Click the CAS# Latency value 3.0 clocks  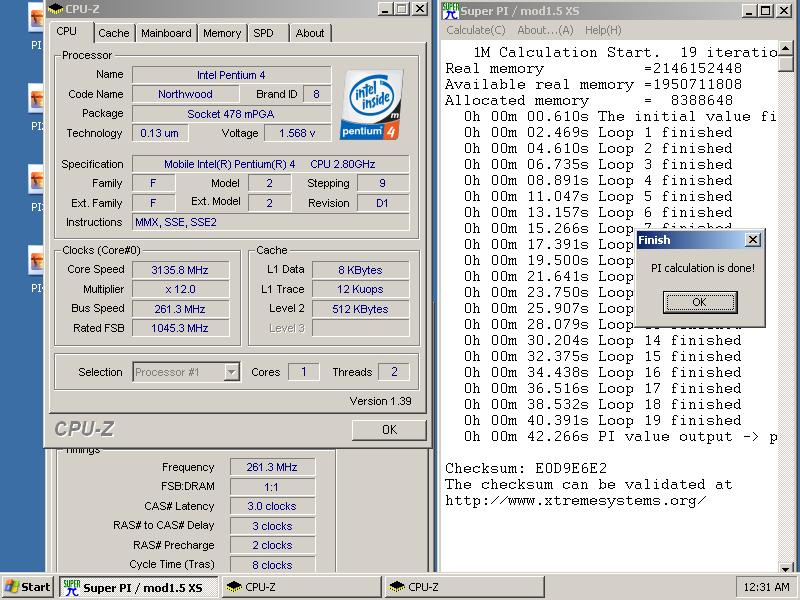point(272,506)
